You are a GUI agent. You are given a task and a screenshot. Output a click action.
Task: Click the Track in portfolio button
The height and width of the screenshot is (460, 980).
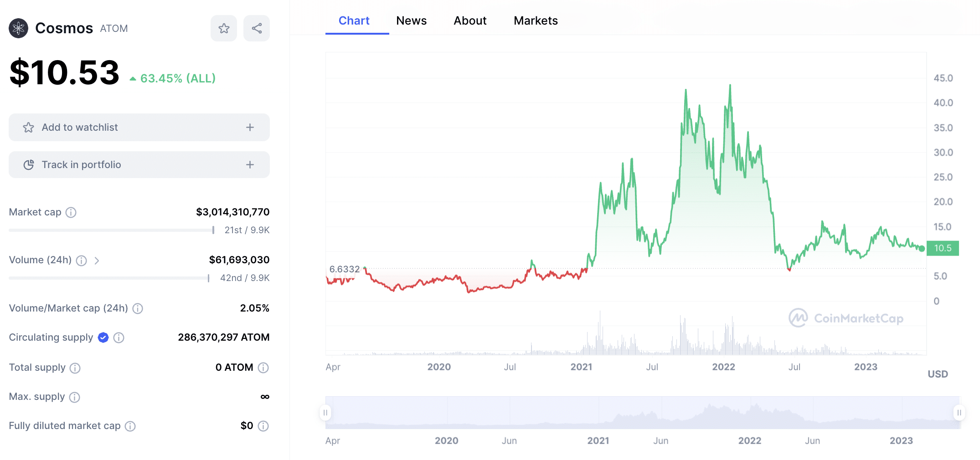(139, 165)
